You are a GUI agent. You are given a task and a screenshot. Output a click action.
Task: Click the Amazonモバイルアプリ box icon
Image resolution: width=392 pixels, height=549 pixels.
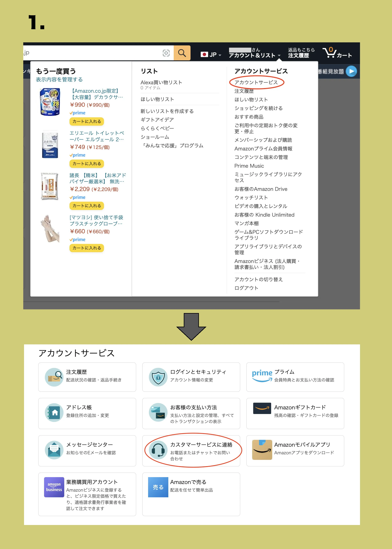click(262, 450)
